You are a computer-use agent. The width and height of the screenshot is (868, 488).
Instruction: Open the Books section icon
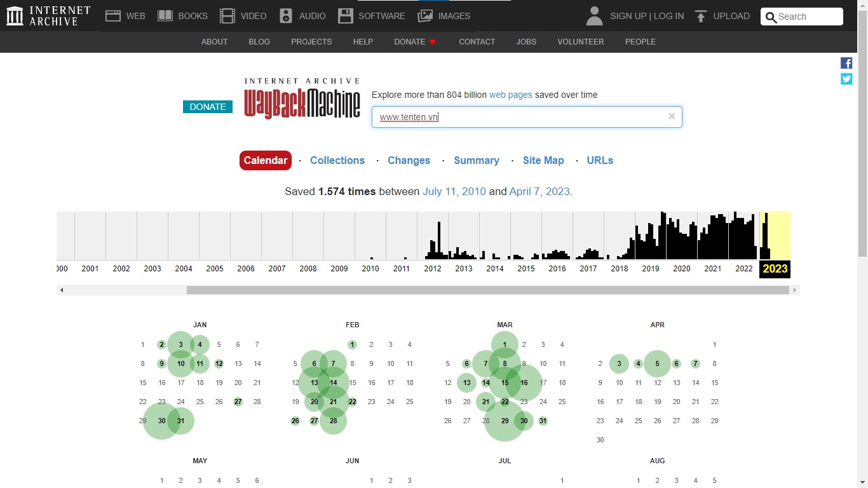click(165, 16)
